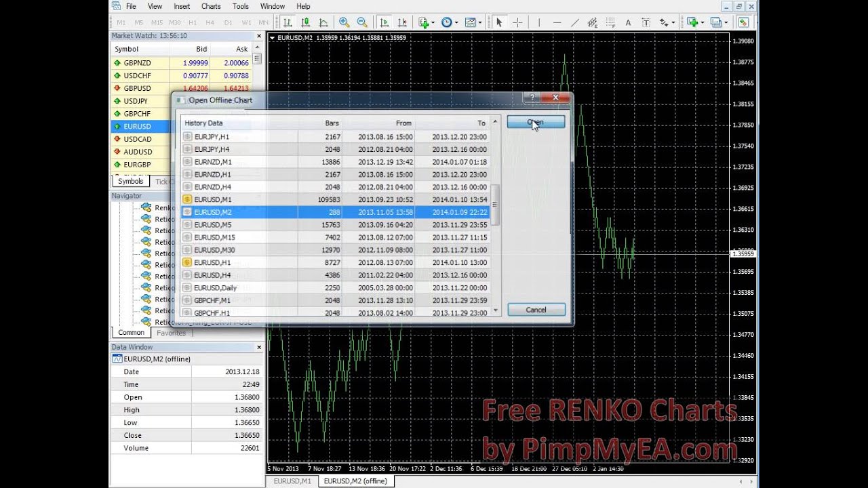This screenshot has width=868, height=488.
Task: Expand the Periods dropdown arrow
Action: click(456, 22)
